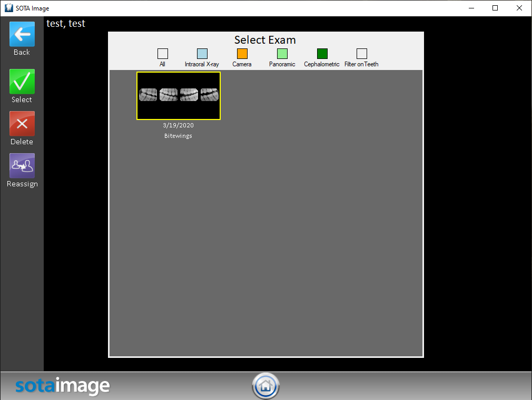The width and height of the screenshot is (532, 400).
Task: Click the sotaimage logo
Action: tap(62, 386)
